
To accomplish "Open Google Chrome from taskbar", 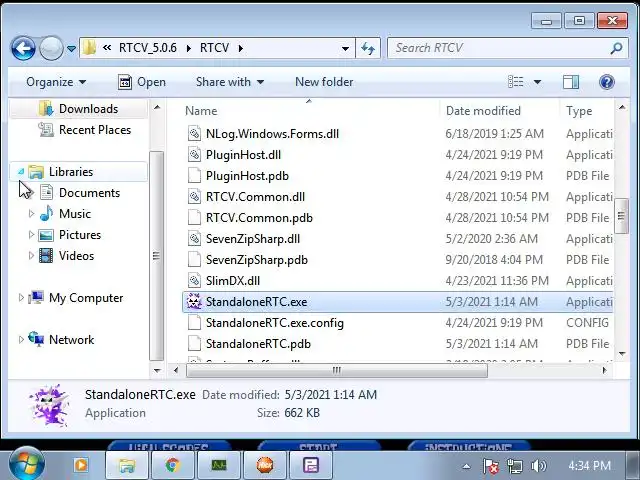I will [x=173, y=465].
